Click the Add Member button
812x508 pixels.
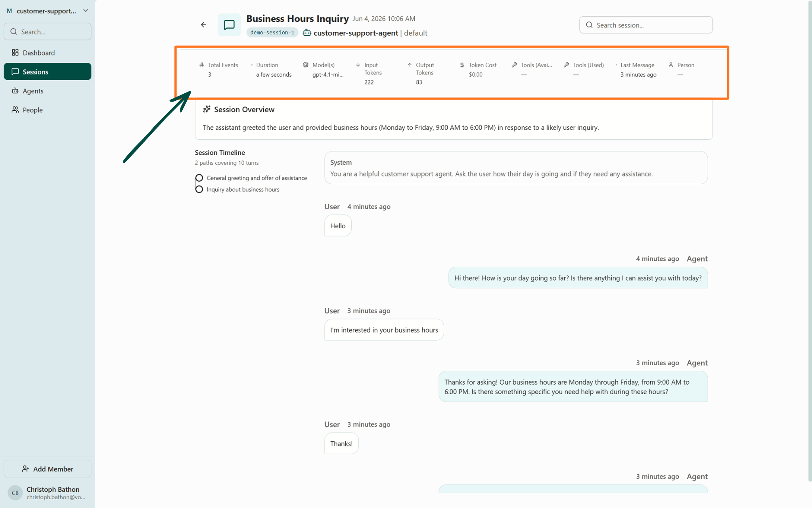(48, 469)
